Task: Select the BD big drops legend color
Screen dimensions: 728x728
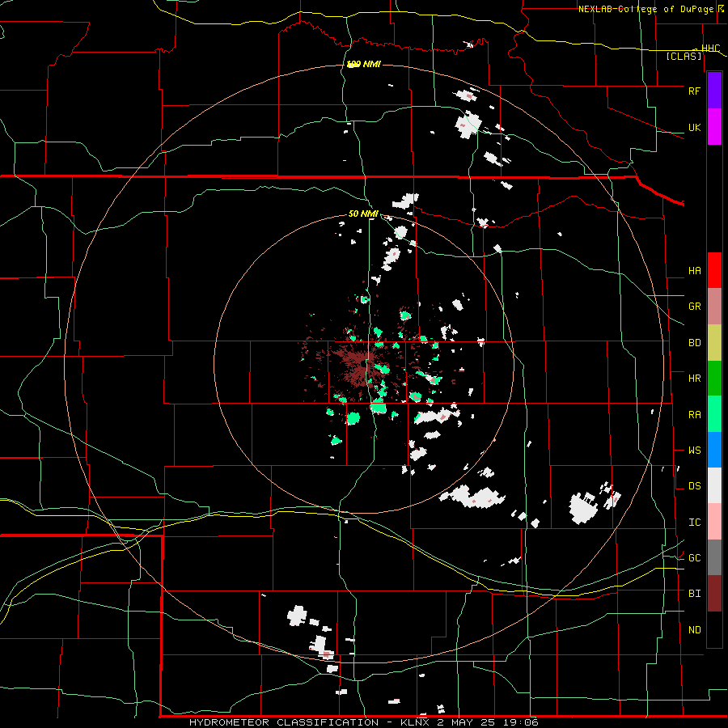Action: tap(714, 343)
